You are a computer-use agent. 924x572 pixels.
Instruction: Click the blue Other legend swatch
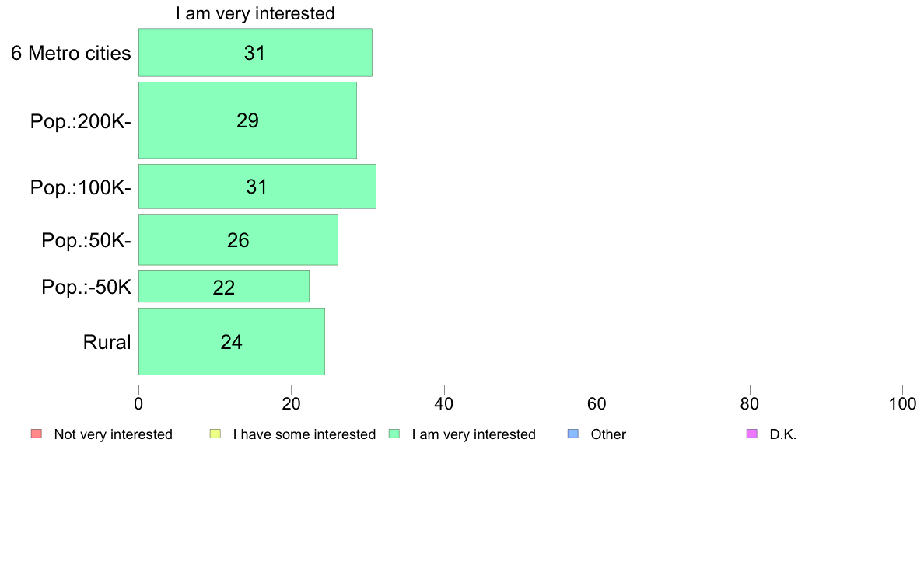tap(573, 434)
